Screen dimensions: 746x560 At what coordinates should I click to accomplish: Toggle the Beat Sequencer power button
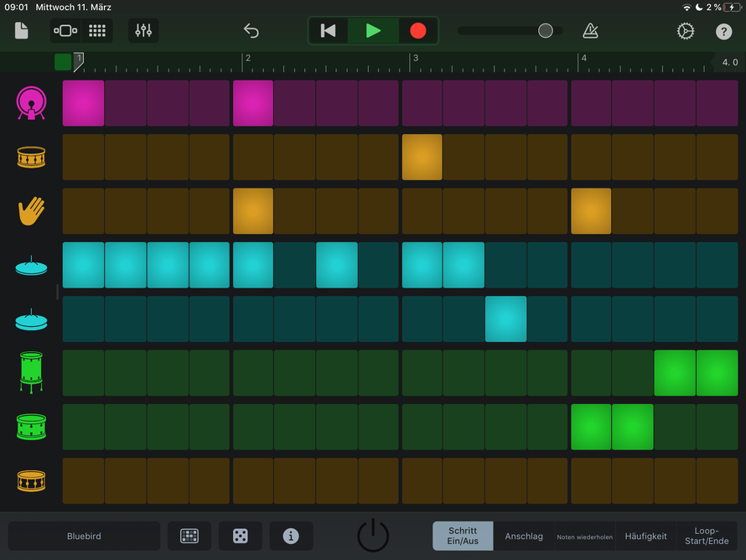[x=373, y=535]
